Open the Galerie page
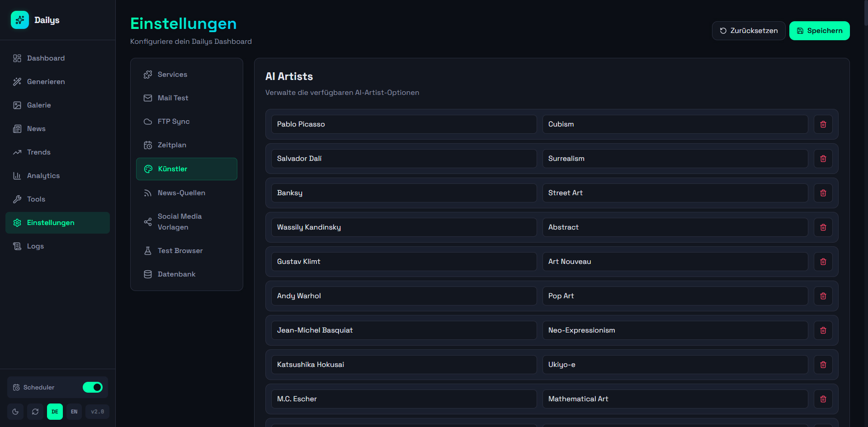This screenshot has height=427, width=868. point(39,105)
